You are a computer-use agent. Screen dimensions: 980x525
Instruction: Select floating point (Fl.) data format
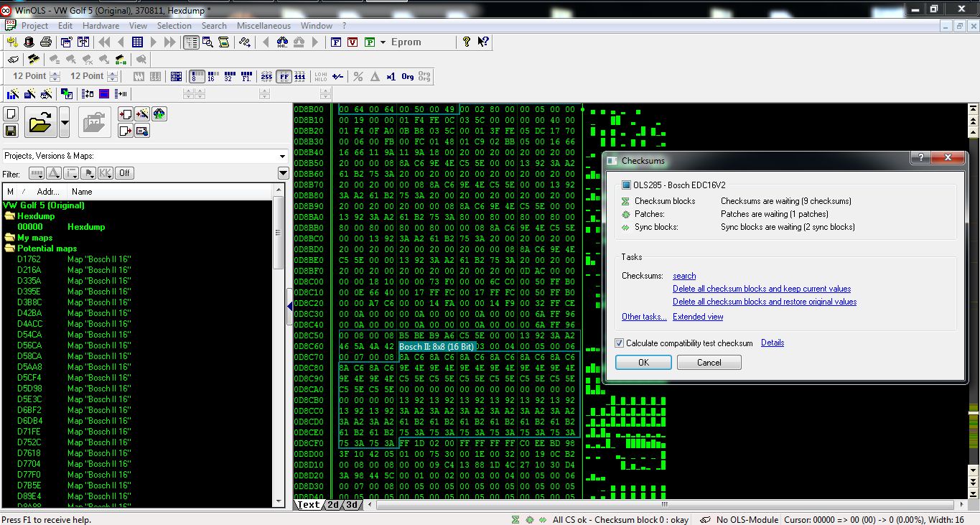pos(246,76)
